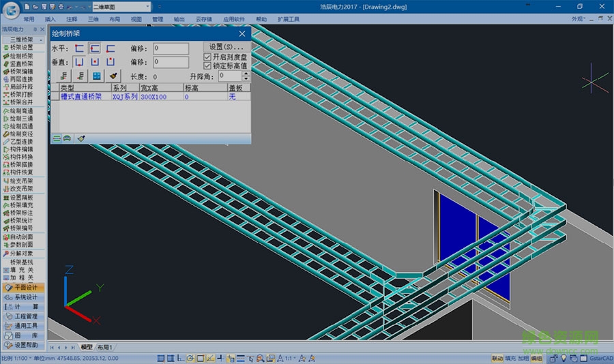Open the 桥架统计 tool
The image size is (614, 364).
21,220
